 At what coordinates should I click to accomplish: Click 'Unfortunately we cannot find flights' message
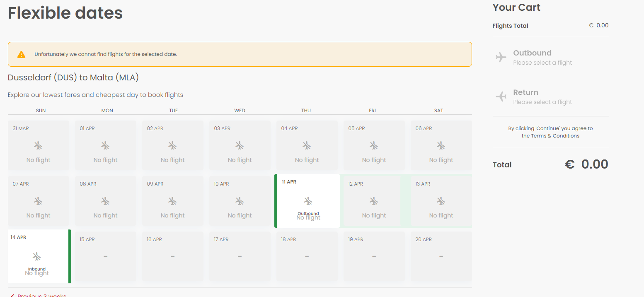click(106, 54)
